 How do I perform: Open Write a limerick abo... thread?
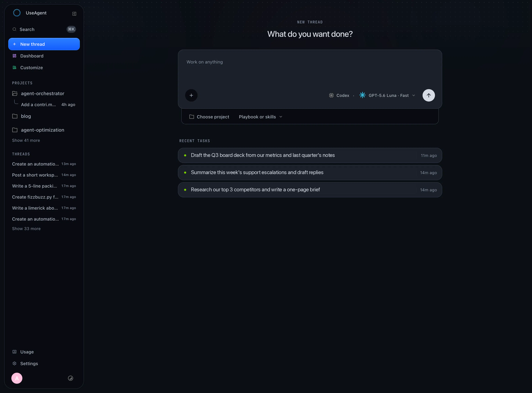pyautogui.click(x=44, y=208)
